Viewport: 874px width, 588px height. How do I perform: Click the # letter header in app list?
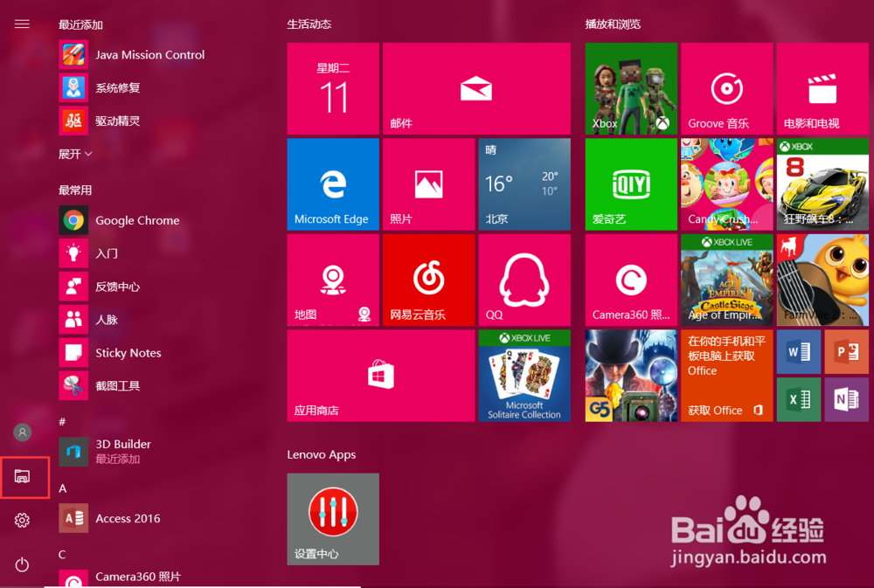62,421
